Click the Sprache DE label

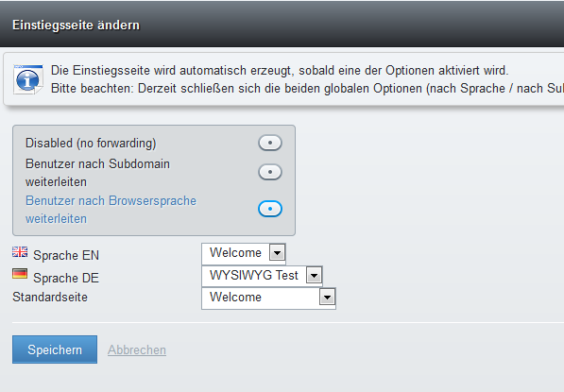point(66,278)
